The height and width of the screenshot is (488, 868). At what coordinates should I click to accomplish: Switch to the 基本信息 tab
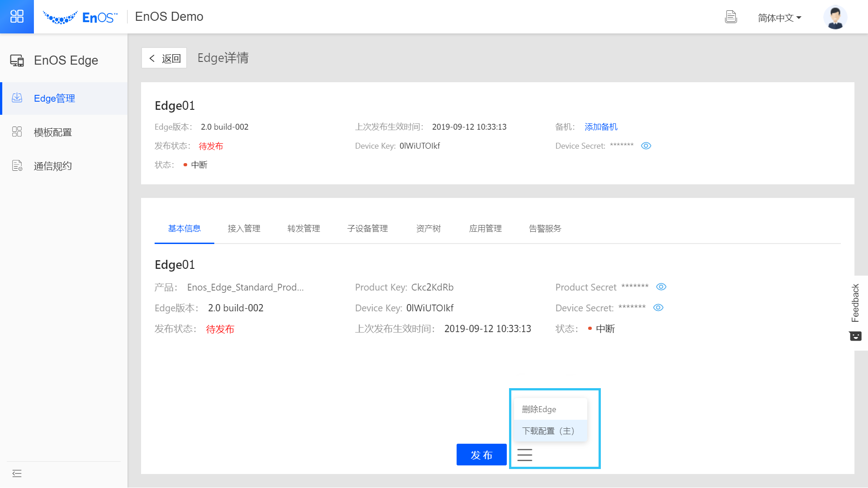184,229
